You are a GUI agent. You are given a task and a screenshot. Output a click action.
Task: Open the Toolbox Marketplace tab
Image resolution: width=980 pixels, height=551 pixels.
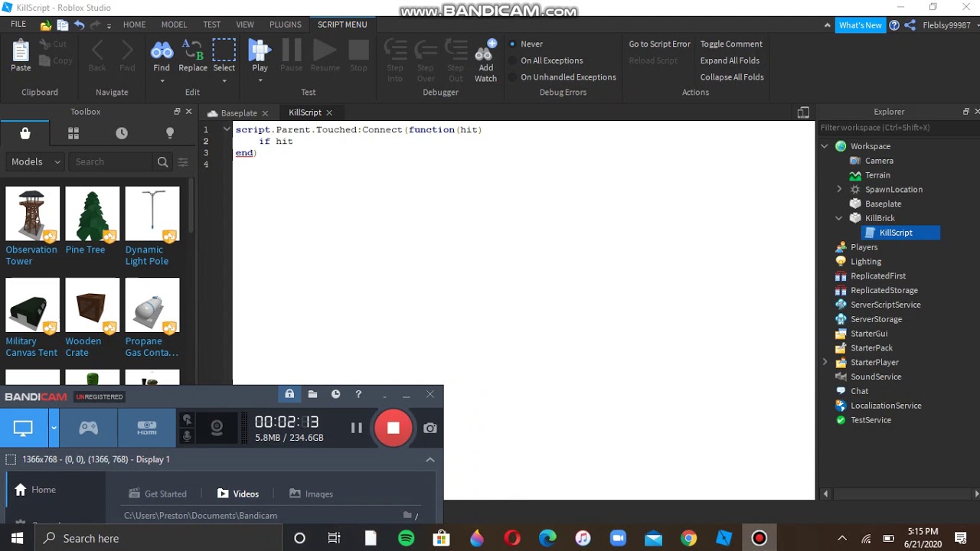(x=25, y=133)
